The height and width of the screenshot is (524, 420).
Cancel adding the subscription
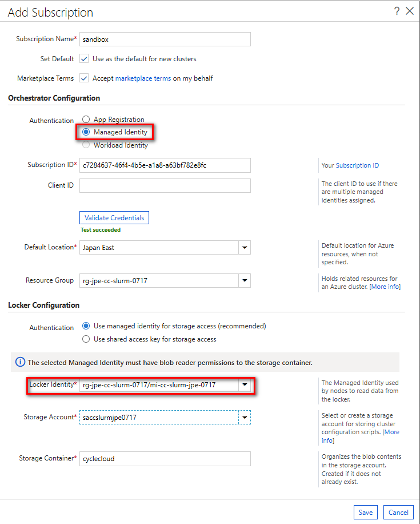tap(398, 513)
